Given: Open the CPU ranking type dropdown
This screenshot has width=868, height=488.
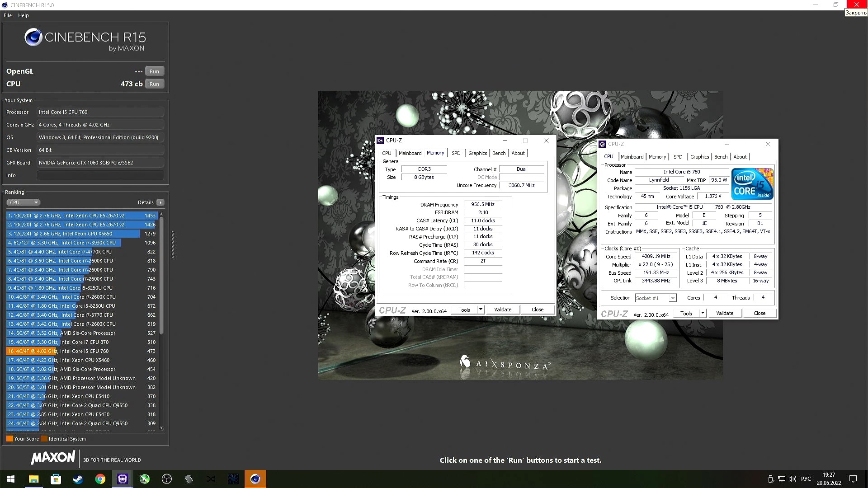Looking at the screenshot, I should 23,202.
